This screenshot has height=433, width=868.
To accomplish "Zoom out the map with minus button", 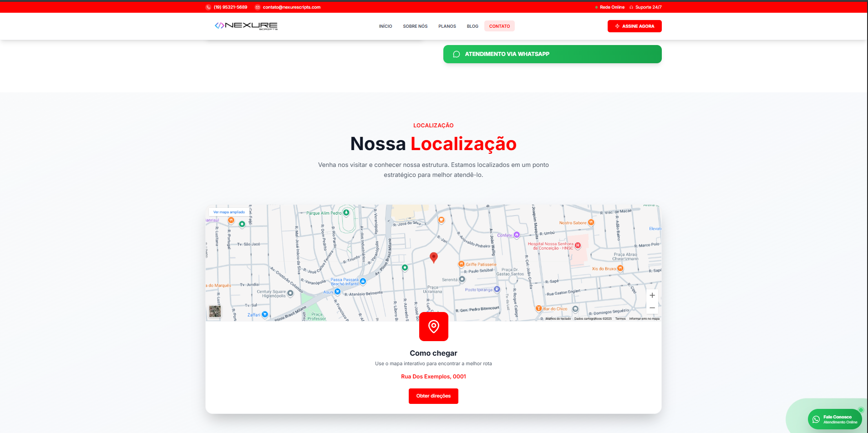I will [x=652, y=308].
